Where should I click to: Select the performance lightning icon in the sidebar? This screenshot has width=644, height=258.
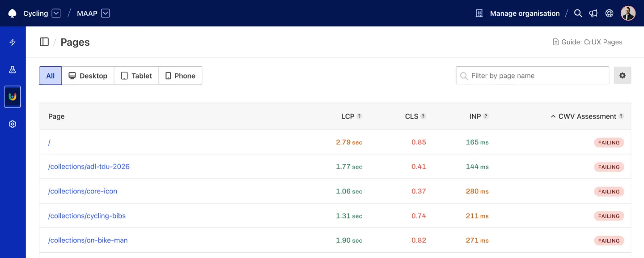[x=12, y=42]
